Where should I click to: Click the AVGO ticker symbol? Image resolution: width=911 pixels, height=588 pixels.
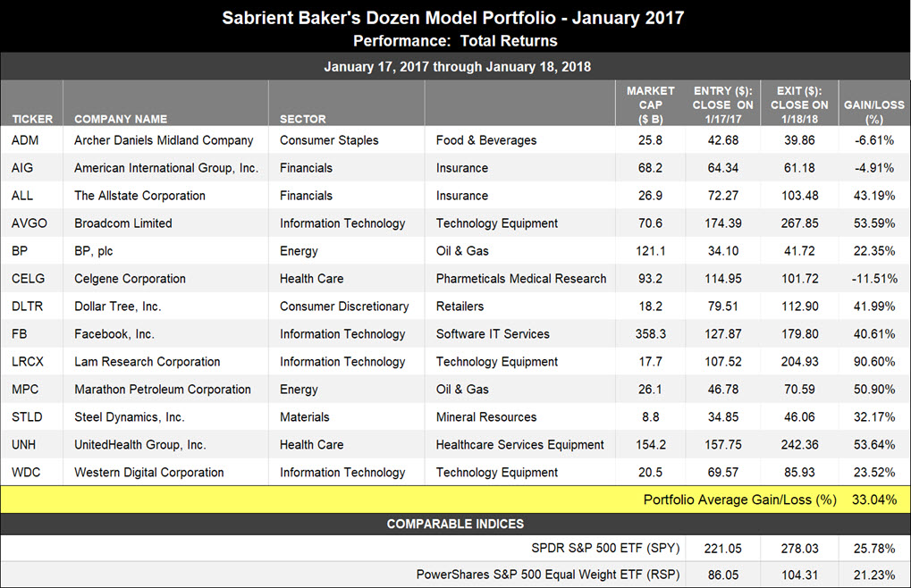click(x=29, y=223)
